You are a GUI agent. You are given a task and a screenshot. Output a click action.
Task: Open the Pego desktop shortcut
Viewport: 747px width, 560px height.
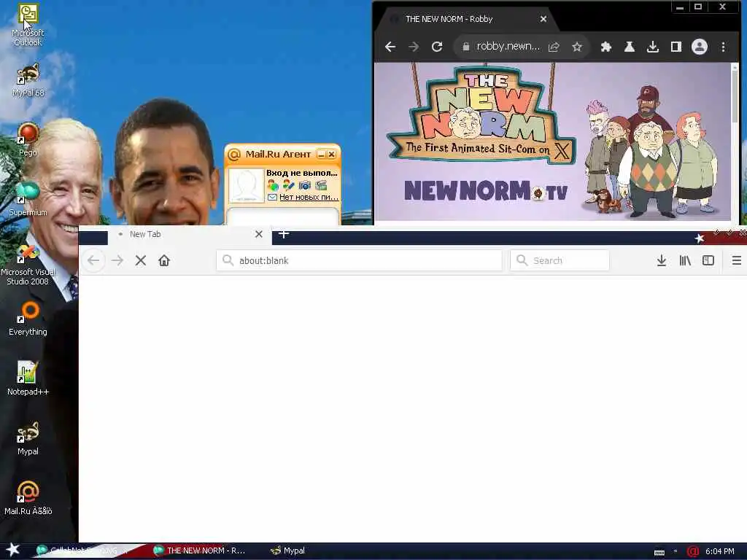point(28,139)
